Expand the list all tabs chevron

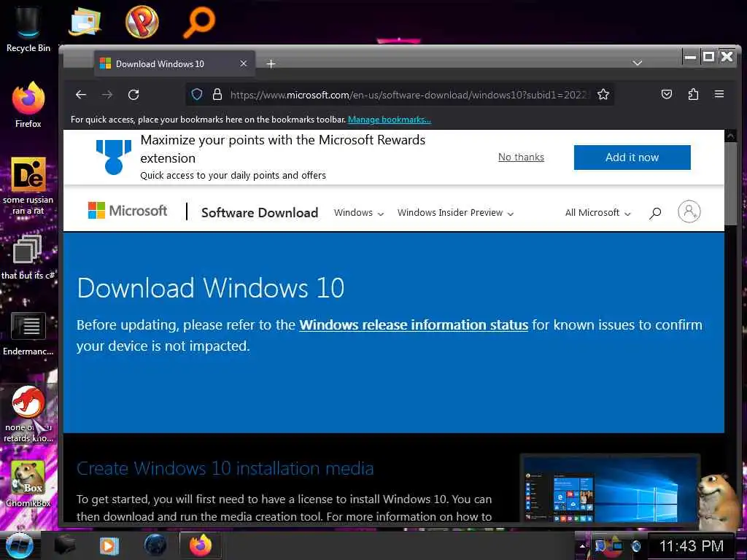point(638,63)
